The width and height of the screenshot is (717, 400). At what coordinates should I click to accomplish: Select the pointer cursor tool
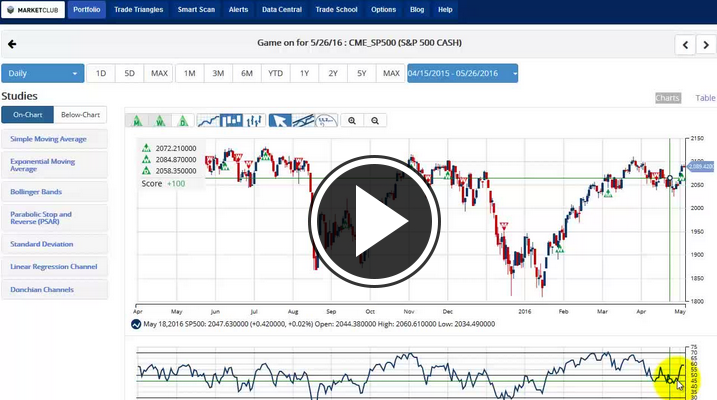coord(280,121)
